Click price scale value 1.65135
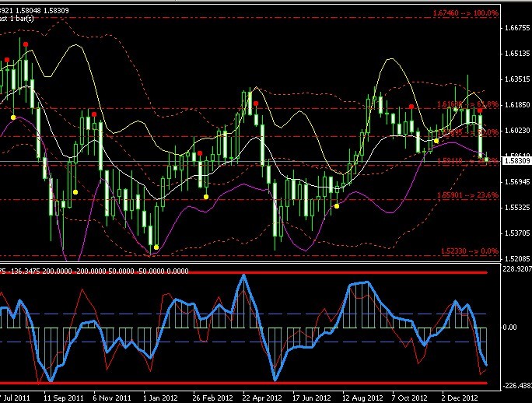532x403 pixels. [517, 54]
